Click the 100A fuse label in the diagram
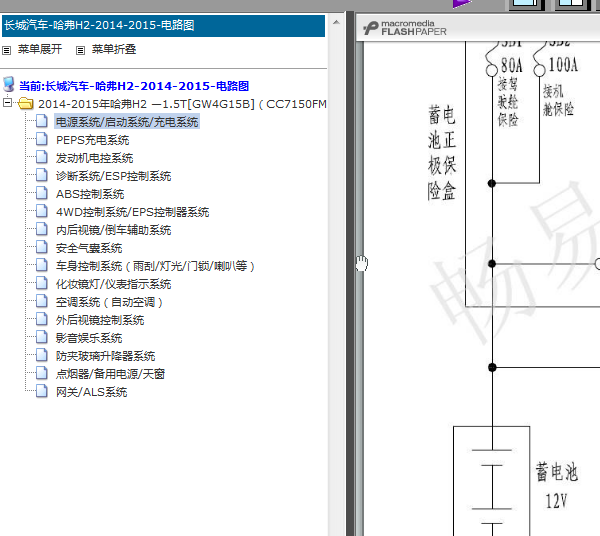600x536 pixels. [x=563, y=64]
